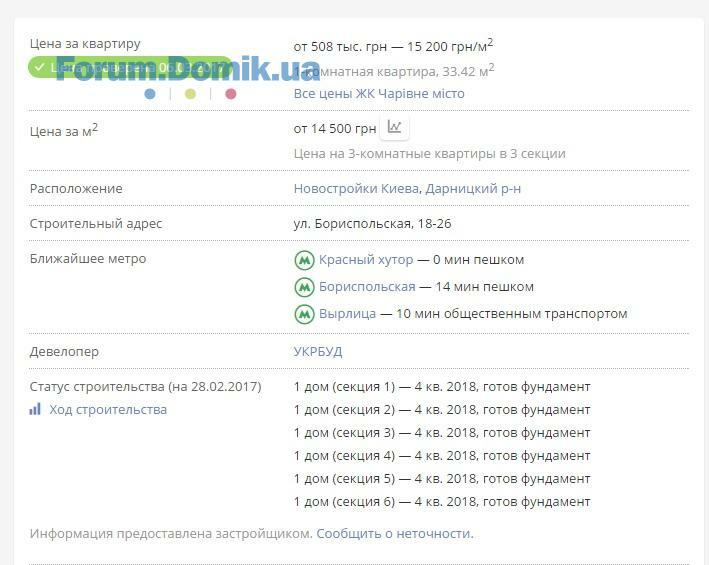709x565 pixels.
Task: Click the green price-verified badge
Action: 130,67
